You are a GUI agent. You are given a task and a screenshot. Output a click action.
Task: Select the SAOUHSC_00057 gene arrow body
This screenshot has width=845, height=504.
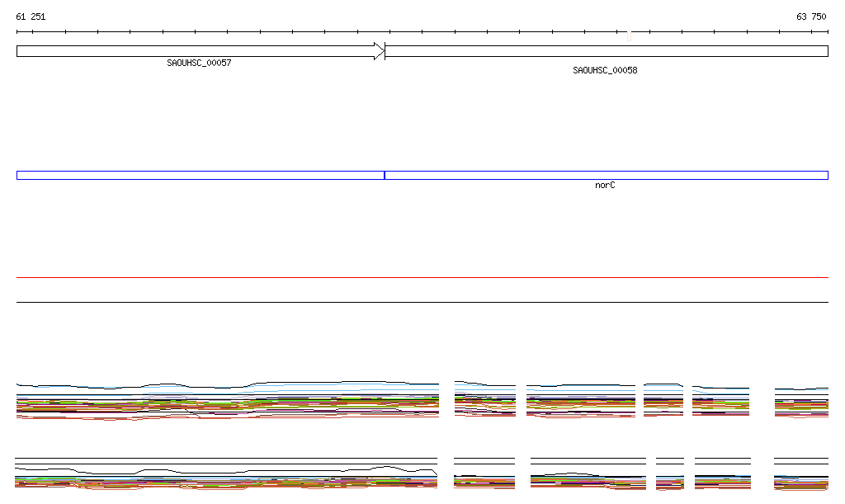point(195,51)
